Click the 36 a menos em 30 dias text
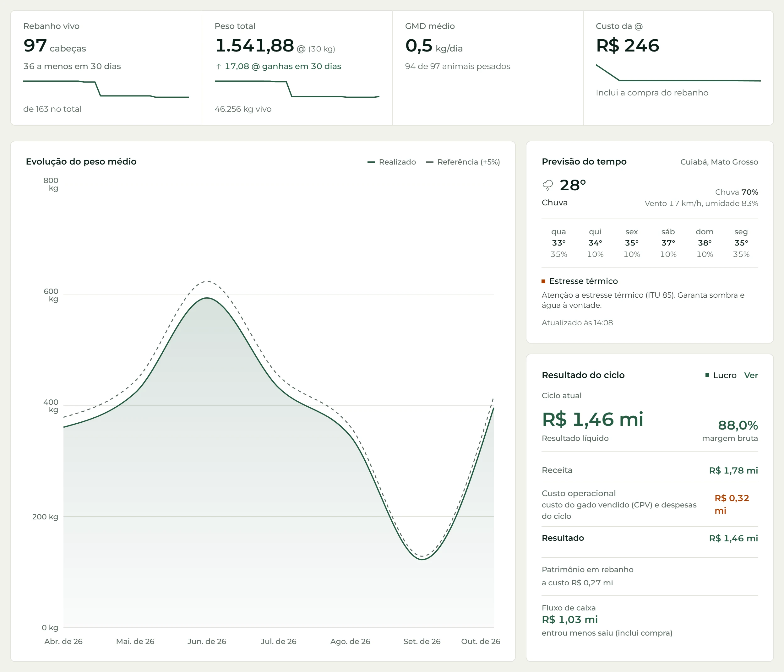This screenshot has width=784, height=672. tap(72, 67)
